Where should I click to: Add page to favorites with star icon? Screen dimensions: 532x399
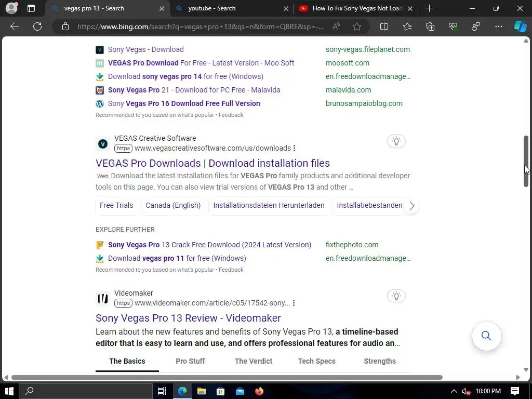point(356,26)
